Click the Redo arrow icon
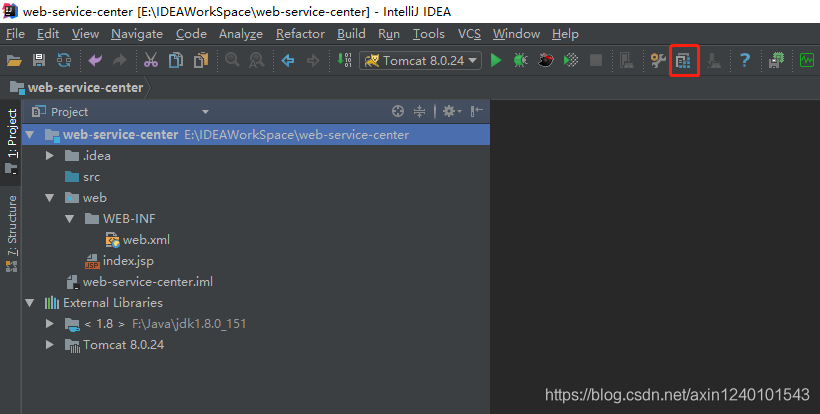 tap(120, 61)
